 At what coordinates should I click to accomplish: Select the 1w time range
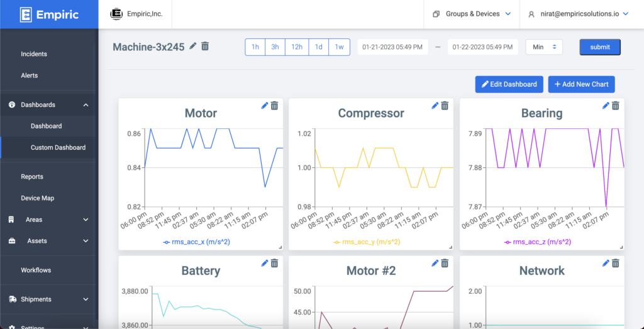(x=339, y=47)
